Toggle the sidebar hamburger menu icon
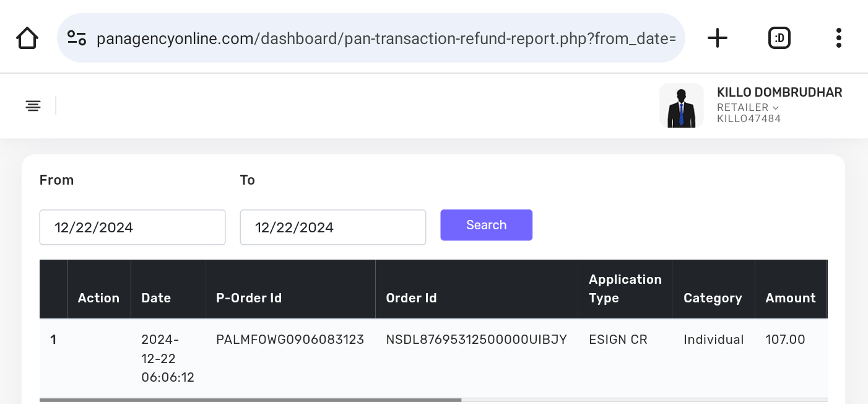868x404 pixels. [x=33, y=106]
